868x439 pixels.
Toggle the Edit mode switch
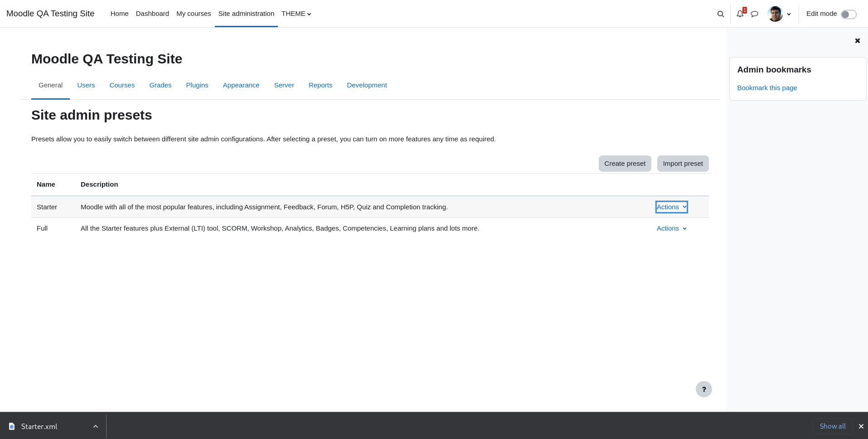[x=849, y=14]
